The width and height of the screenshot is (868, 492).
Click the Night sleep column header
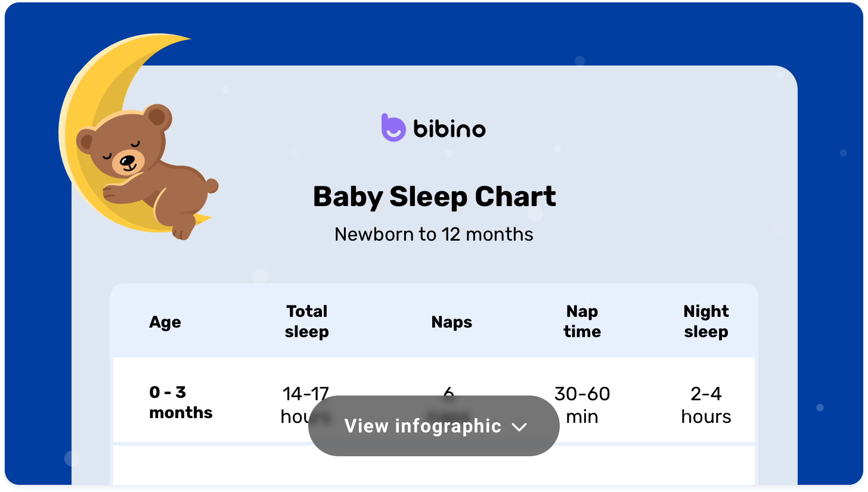(x=706, y=322)
